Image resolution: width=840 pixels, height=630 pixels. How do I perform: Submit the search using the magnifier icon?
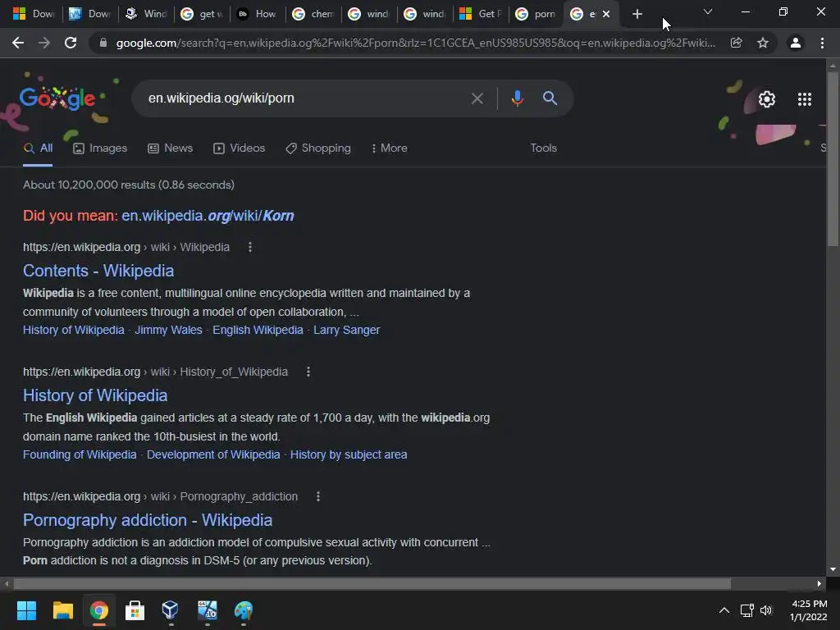click(x=550, y=98)
